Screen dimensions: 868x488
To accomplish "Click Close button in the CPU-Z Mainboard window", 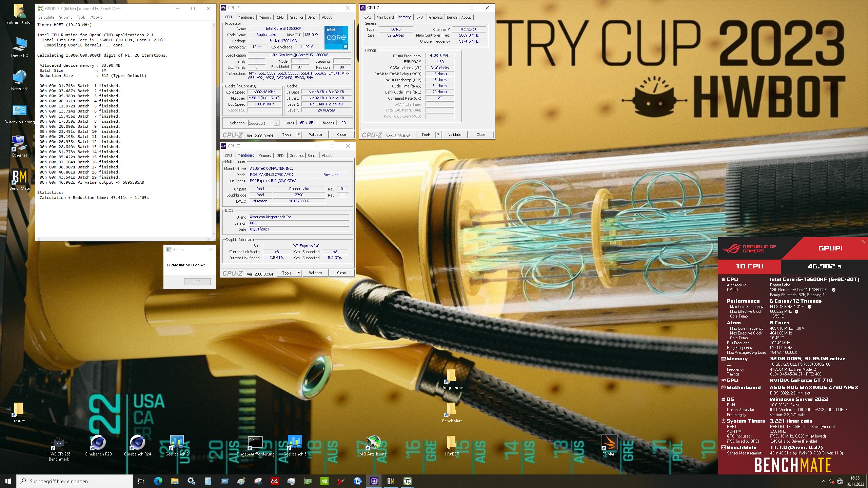I will (x=341, y=273).
